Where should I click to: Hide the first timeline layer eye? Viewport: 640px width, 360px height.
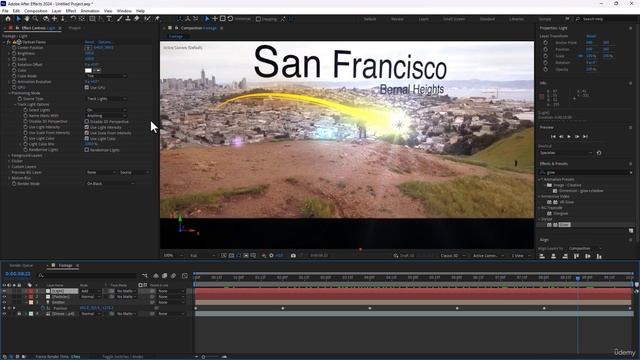[x=4, y=291]
